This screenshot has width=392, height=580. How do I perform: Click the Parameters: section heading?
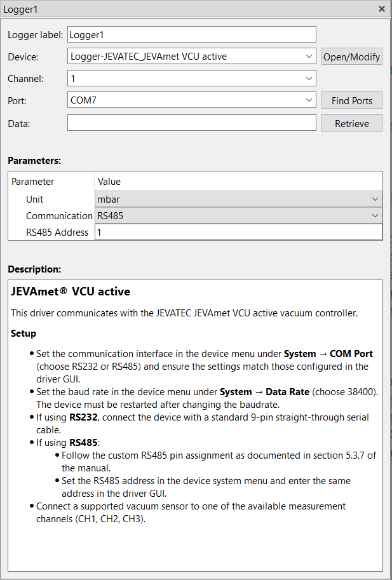[34, 161]
